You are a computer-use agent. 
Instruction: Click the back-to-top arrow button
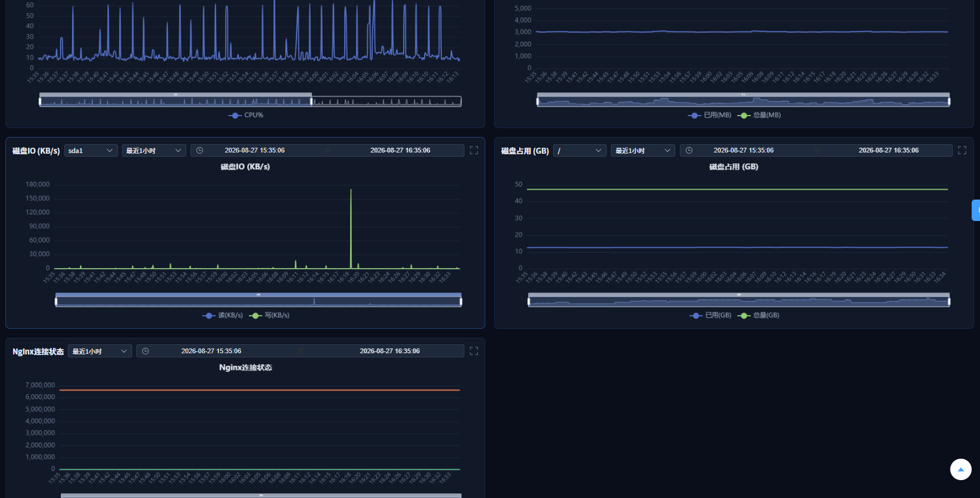[x=961, y=469]
